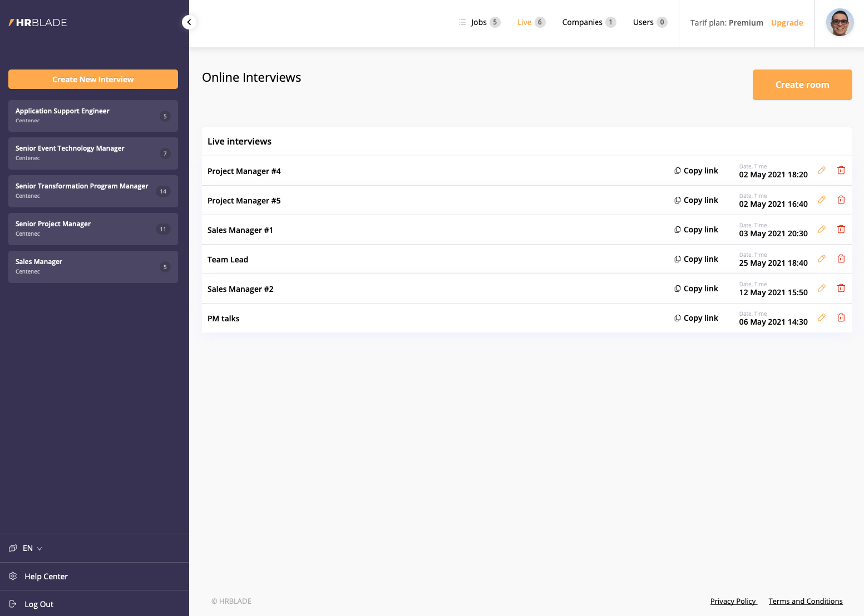Click the HRBLADE logo

pyautogui.click(x=38, y=23)
